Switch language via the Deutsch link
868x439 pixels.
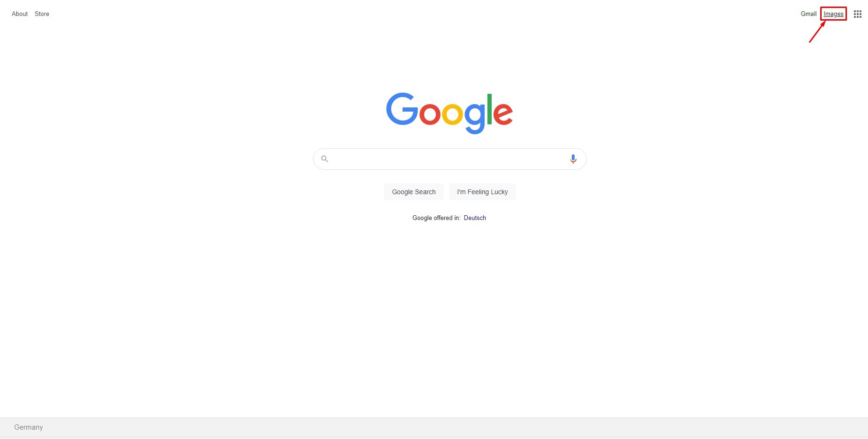[x=475, y=218]
